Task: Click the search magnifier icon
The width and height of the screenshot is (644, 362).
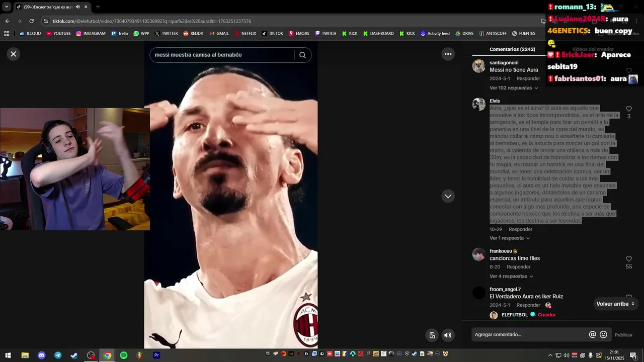Action: [x=302, y=55]
